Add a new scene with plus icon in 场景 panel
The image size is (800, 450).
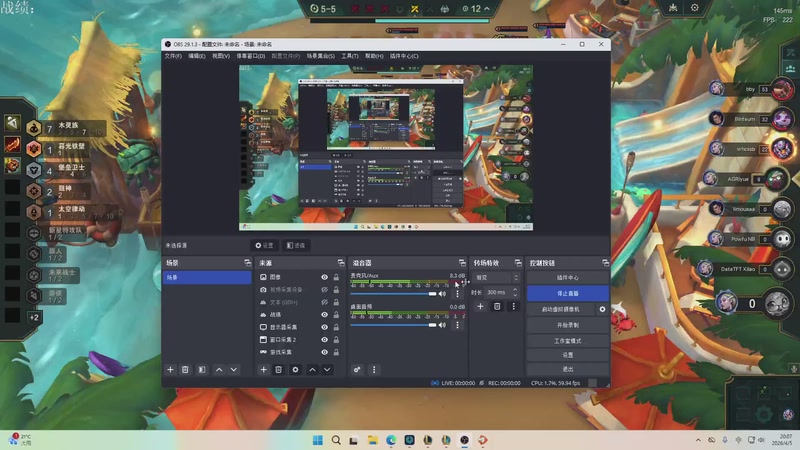coord(170,369)
